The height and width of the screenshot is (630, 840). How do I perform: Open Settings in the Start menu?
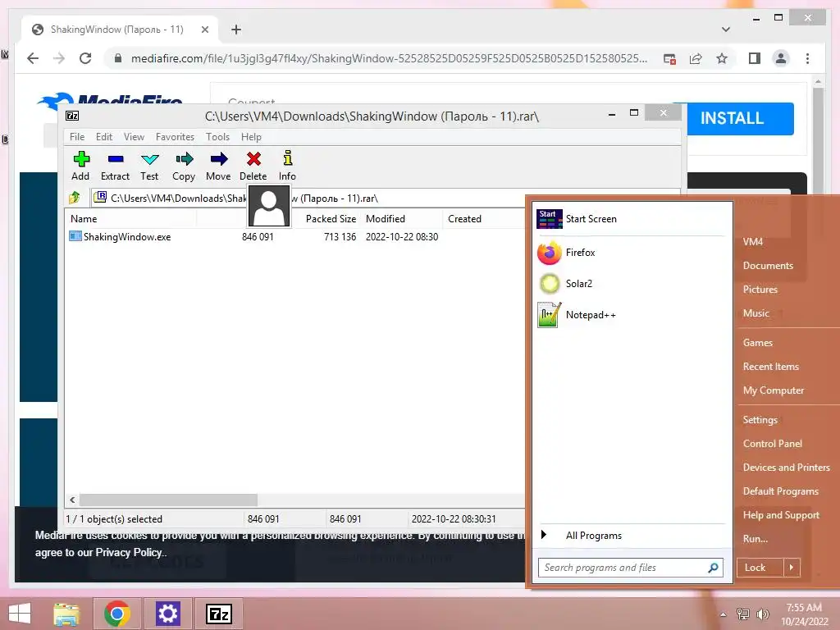[760, 420]
